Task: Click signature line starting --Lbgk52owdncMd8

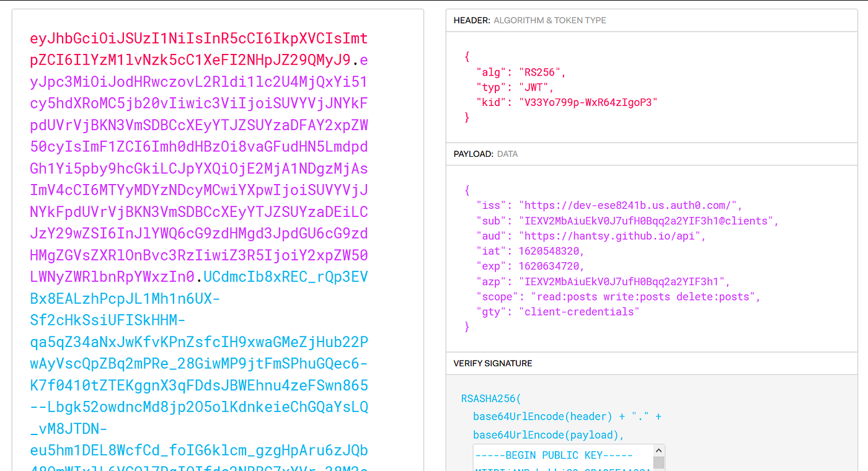Action: tap(199, 407)
